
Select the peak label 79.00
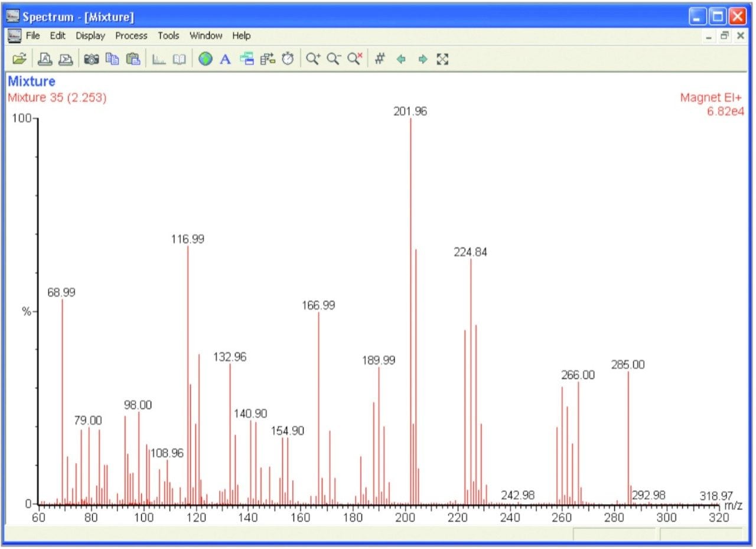pos(88,421)
